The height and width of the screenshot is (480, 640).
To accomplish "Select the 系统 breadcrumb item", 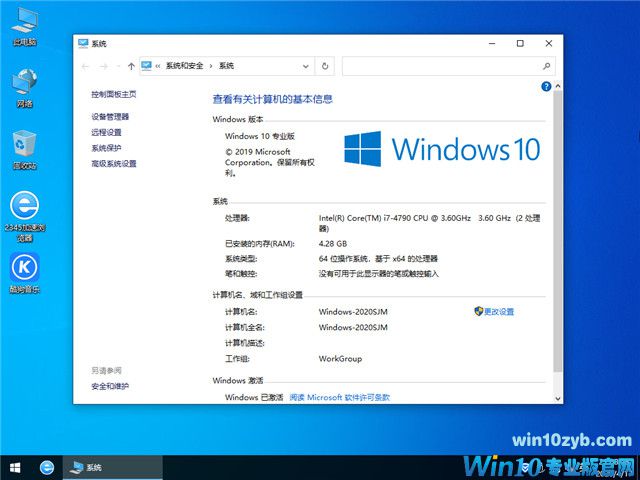I will pos(227,66).
